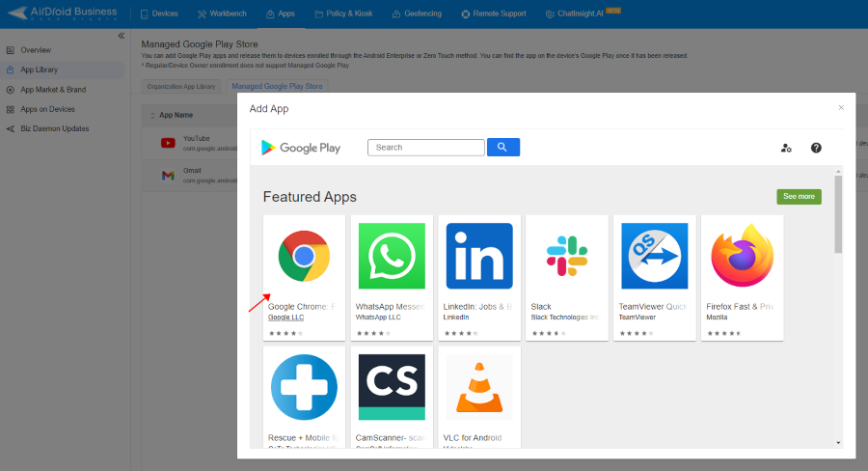Click the Featured Apps heading

[x=310, y=197]
